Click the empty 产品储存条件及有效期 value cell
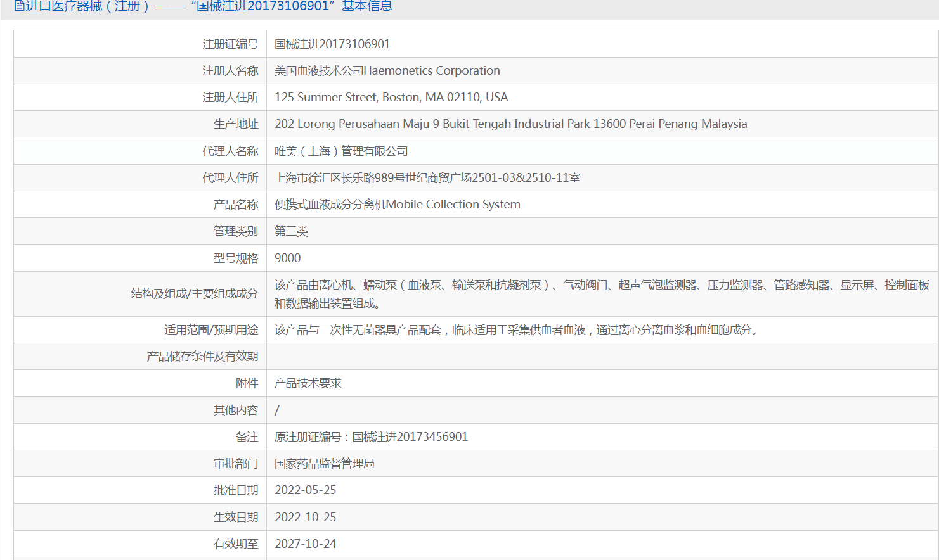939x560 pixels. (x=601, y=357)
